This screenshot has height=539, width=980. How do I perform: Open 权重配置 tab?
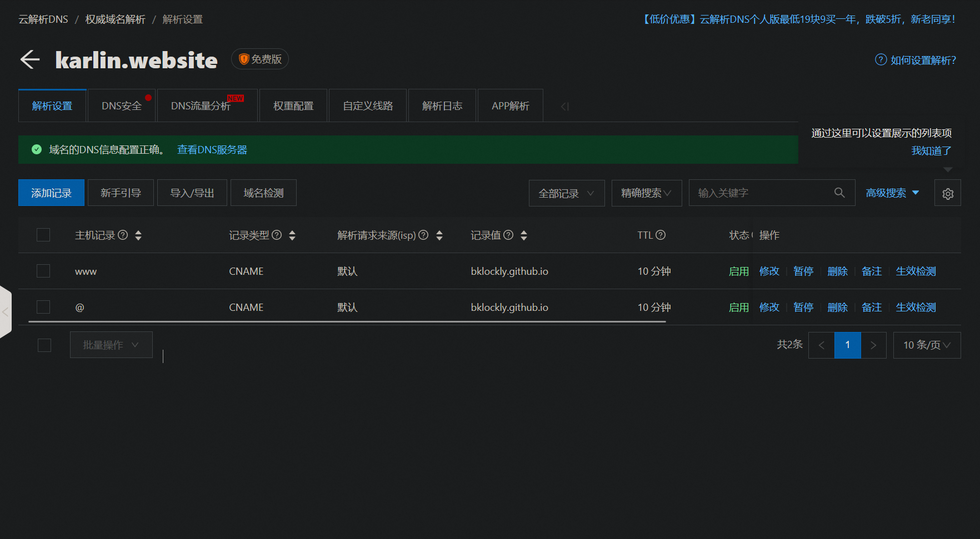coord(293,105)
